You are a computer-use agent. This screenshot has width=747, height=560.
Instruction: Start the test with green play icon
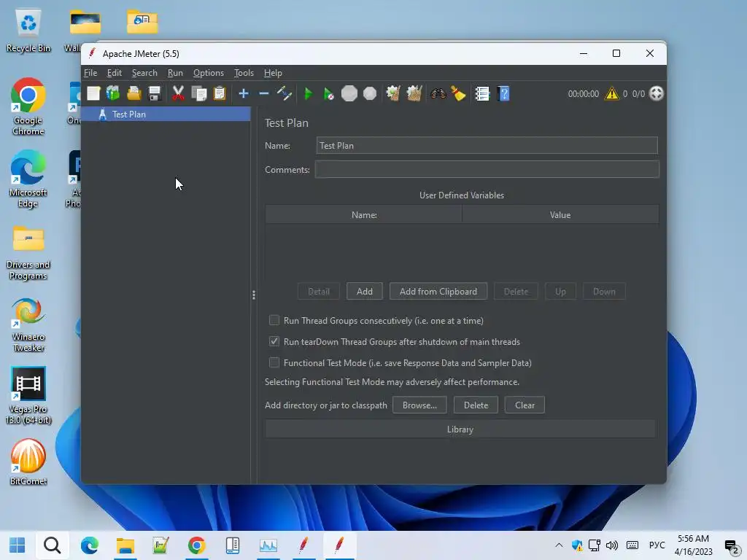click(309, 94)
